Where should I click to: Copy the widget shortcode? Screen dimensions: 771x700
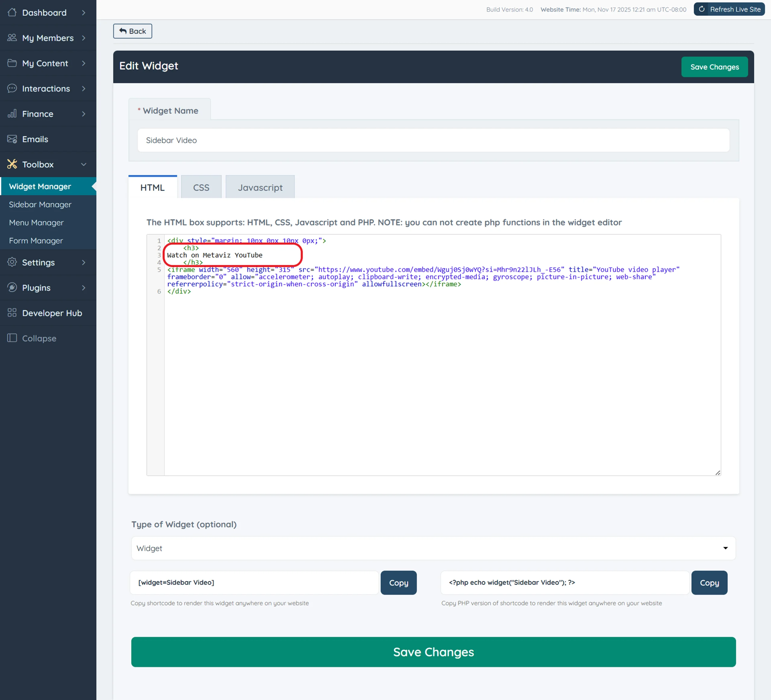[398, 583]
